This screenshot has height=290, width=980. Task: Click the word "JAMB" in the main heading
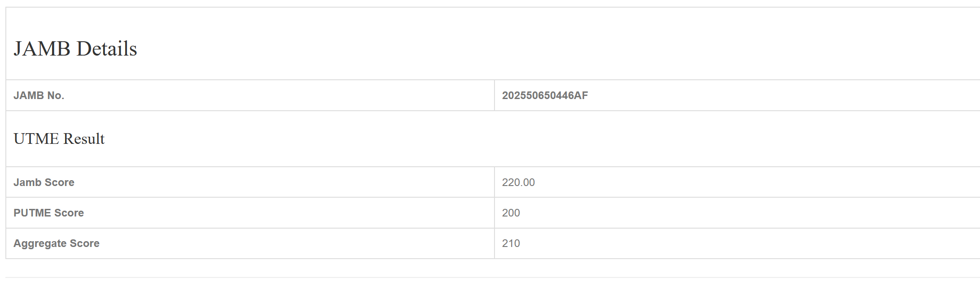pos(42,48)
